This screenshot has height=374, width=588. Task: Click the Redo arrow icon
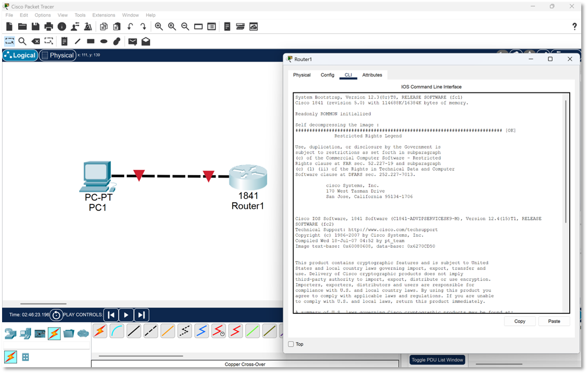[143, 27]
